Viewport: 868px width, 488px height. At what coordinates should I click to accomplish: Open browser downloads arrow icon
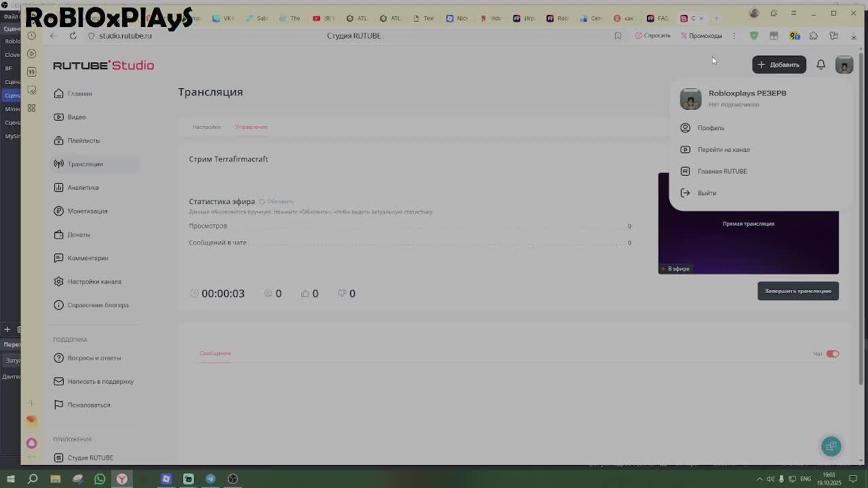tap(854, 36)
